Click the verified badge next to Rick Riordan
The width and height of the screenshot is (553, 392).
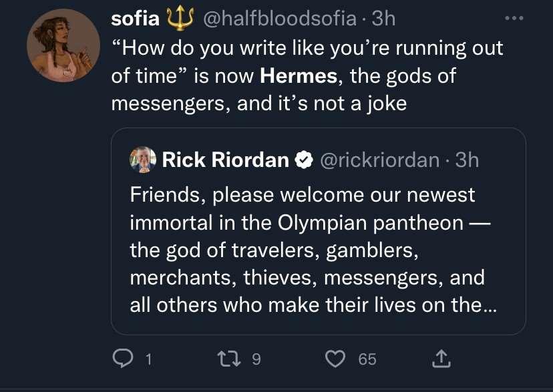point(304,160)
